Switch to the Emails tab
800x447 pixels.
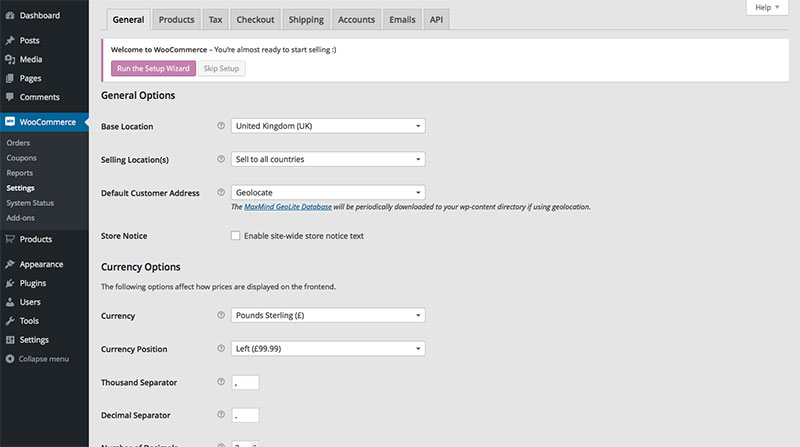tap(402, 19)
